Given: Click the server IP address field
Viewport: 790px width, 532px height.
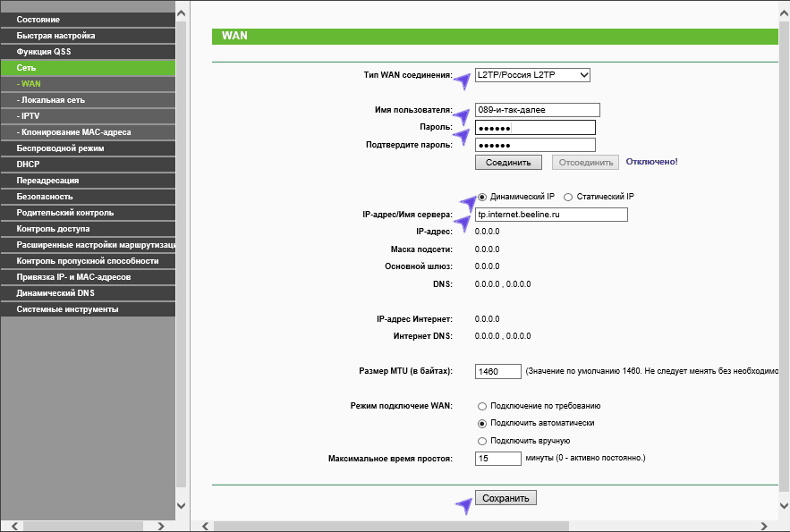Looking at the screenshot, I should click(x=551, y=215).
